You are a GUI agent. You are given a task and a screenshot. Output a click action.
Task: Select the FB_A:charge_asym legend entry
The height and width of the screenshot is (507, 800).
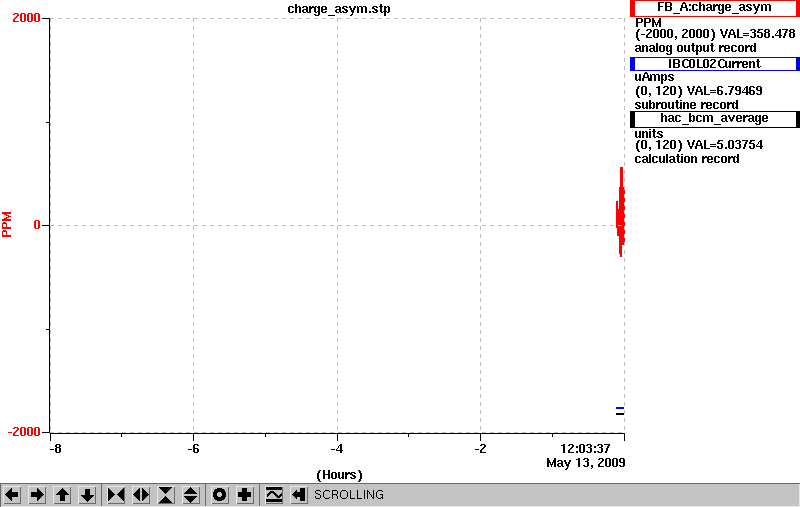tap(714, 8)
